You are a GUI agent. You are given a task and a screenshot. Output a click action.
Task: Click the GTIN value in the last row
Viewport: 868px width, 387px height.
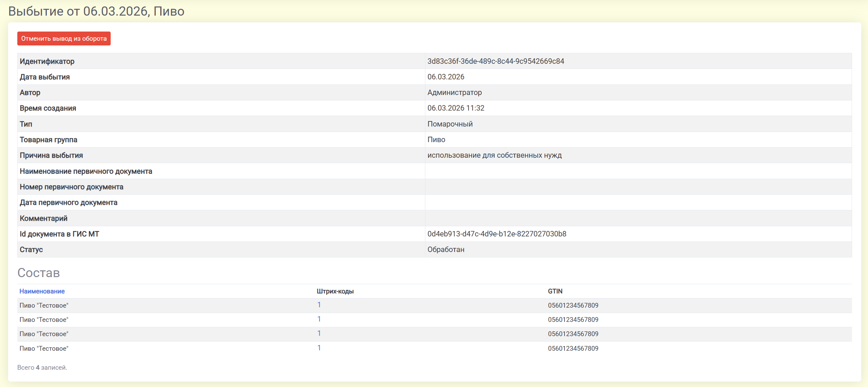tap(573, 348)
